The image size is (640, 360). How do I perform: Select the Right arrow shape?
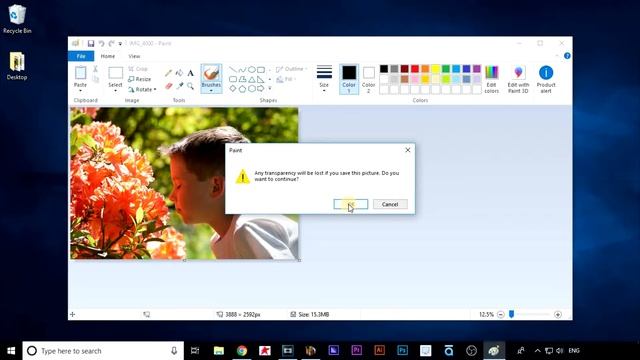click(x=260, y=89)
